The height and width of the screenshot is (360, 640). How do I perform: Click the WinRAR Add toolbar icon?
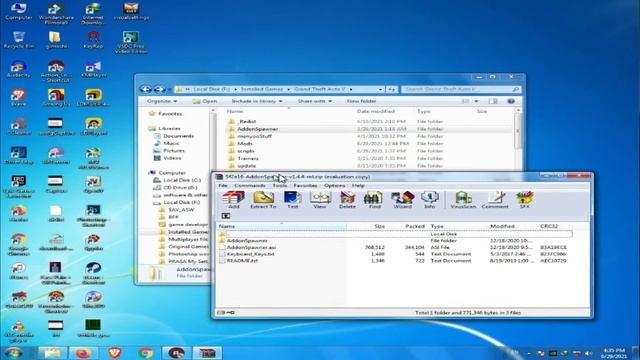[233, 200]
